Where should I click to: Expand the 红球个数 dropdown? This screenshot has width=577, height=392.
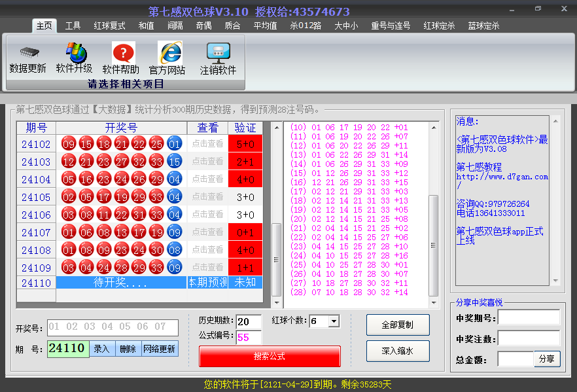(334, 321)
